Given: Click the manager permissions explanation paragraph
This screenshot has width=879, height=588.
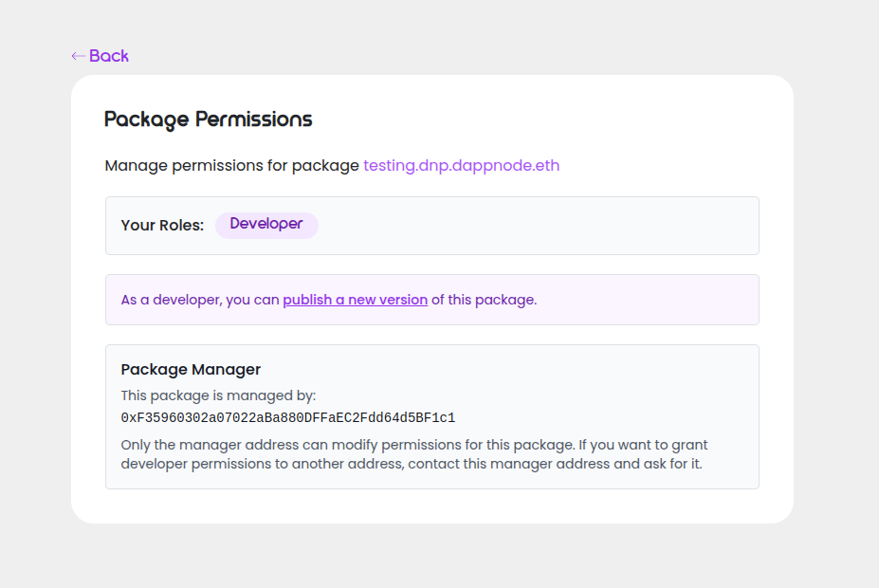Looking at the screenshot, I should click(x=413, y=453).
